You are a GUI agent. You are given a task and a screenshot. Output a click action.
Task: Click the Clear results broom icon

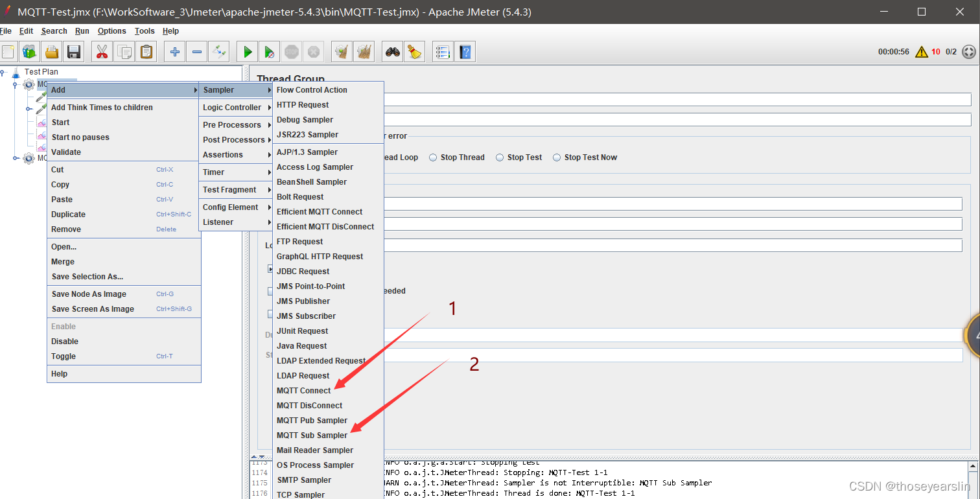click(x=342, y=52)
